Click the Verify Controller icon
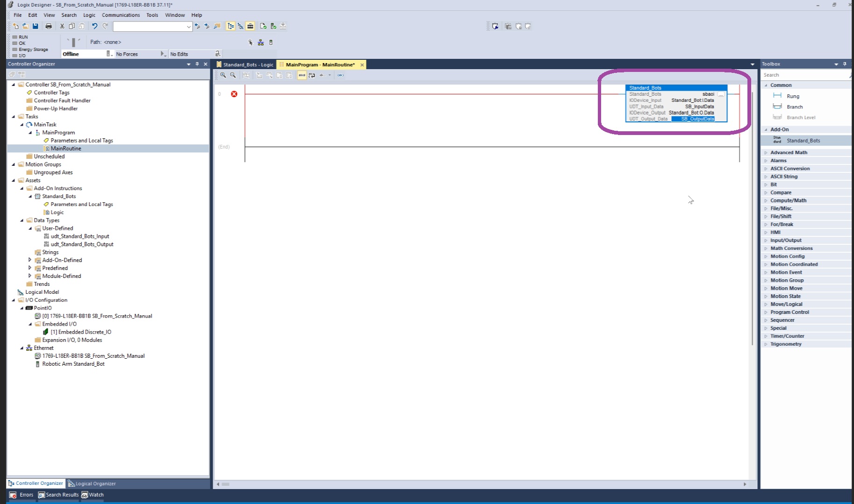 click(273, 26)
